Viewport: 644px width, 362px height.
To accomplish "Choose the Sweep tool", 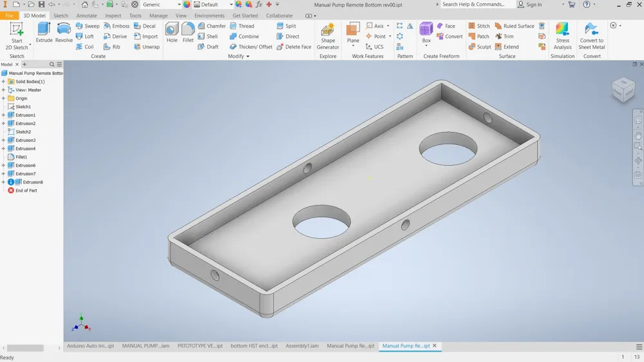I will point(88,26).
